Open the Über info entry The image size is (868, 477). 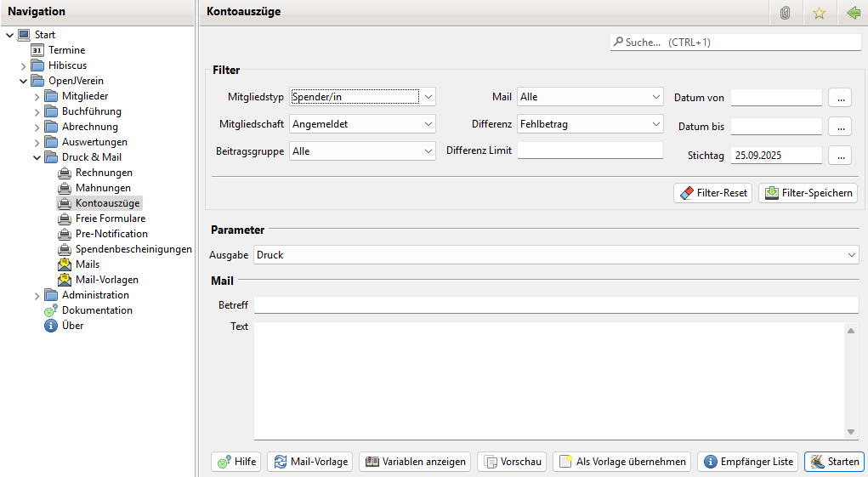point(72,326)
